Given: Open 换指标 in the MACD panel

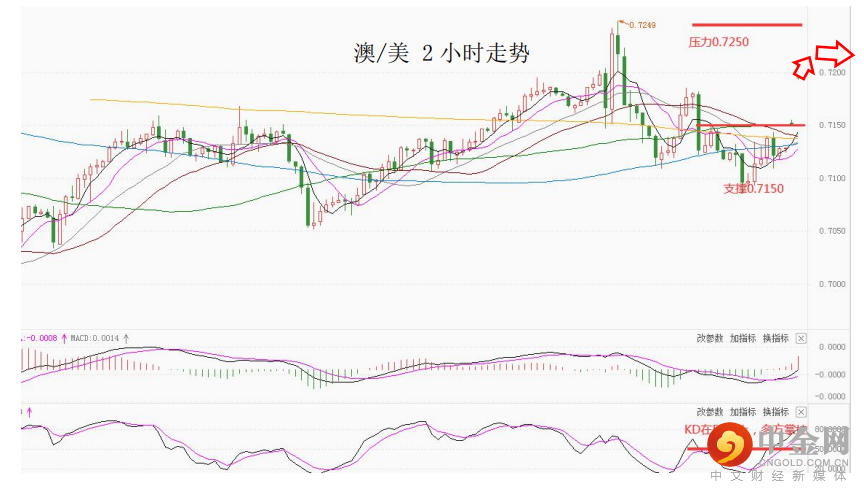Looking at the screenshot, I should point(776,338).
